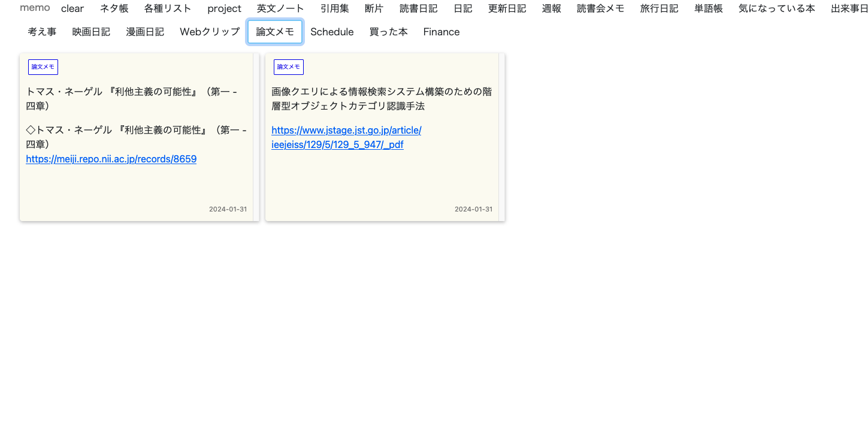
Task: Open the Schedule category
Action: (x=332, y=31)
